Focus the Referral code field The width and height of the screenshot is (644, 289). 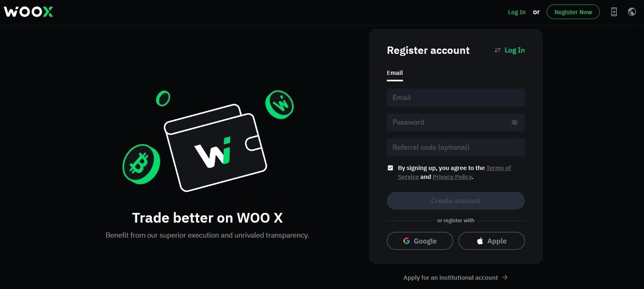click(x=456, y=147)
